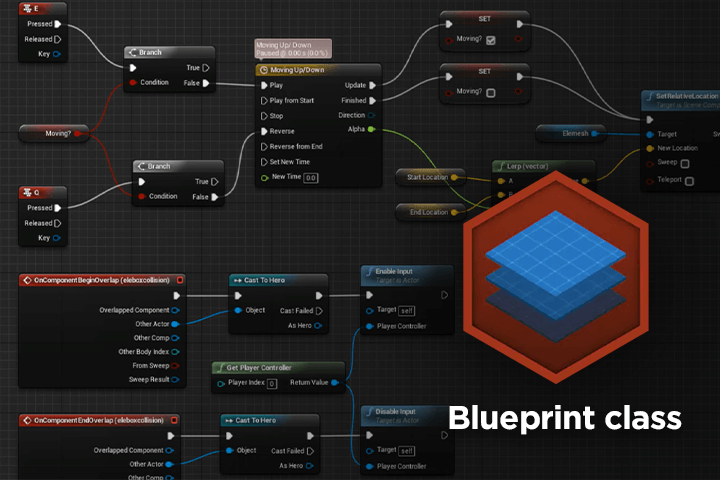Click Cast Failed pin on Cast To Hero feeding Enable Input

[319, 311]
